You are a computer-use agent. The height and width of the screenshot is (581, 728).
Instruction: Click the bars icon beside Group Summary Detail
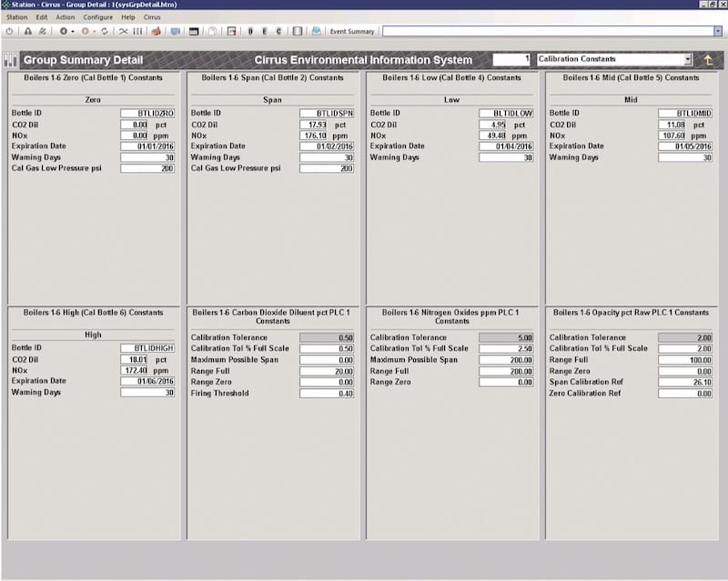click(10, 60)
